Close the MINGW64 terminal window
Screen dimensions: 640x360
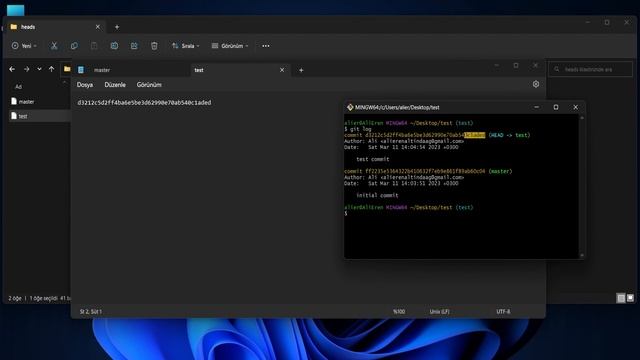pyautogui.click(x=576, y=107)
